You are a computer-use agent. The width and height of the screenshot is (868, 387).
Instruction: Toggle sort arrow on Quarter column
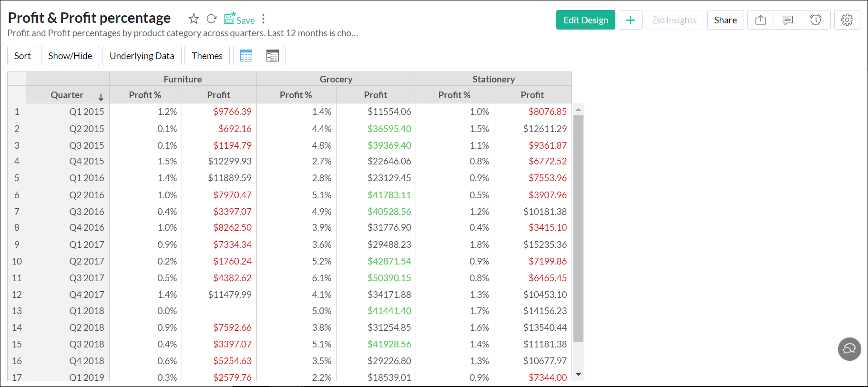click(x=101, y=97)
